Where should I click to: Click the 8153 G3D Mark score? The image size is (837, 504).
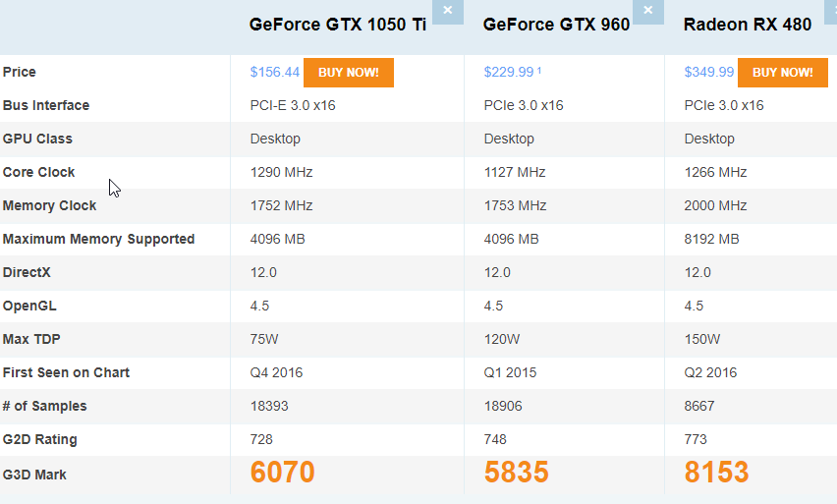tap(716, 472)
